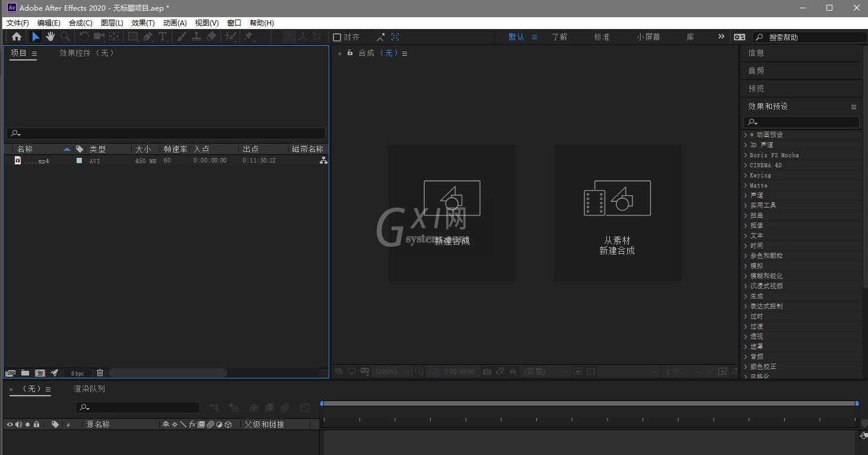Image resolution: width=868 pixels, height=455 pixels.
Task: Select the Pen tool
Action: tap(148, 37)
